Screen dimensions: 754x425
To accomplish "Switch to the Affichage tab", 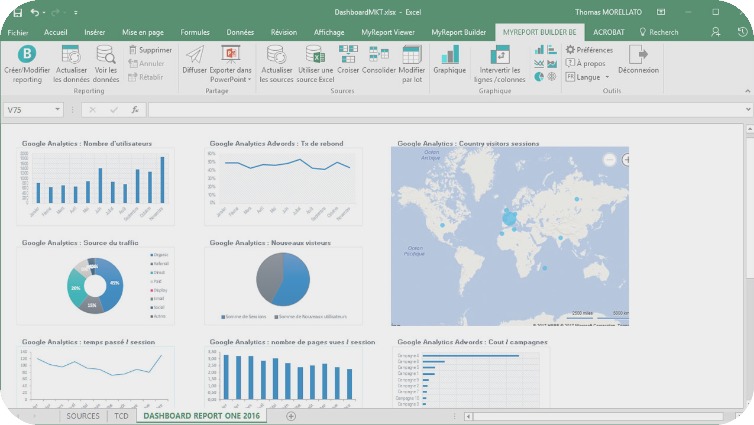I will [329, 32].
